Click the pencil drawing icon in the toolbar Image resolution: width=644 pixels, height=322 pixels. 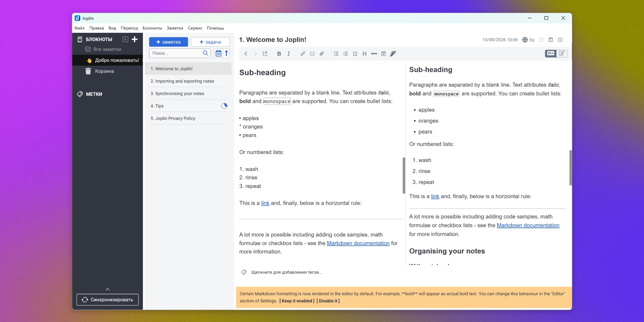tap(393, 54)
